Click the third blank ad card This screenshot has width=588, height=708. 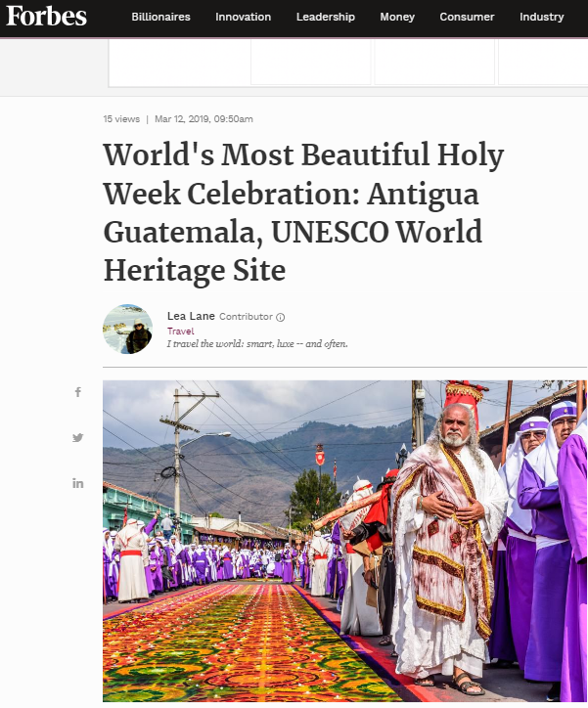click(x=434, y=63)
